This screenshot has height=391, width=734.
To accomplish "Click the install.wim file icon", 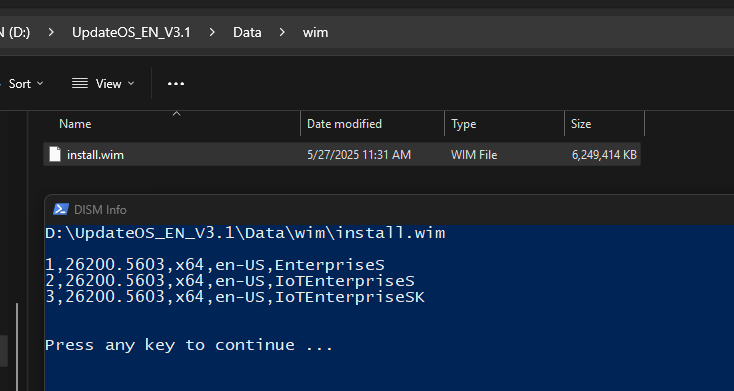I will click(x=55, y=155).
